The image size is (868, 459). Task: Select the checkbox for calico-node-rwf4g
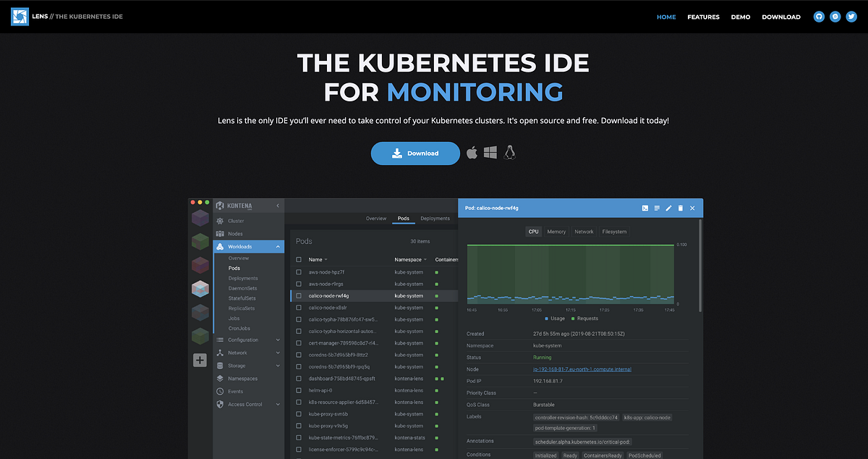coord(299,295)
